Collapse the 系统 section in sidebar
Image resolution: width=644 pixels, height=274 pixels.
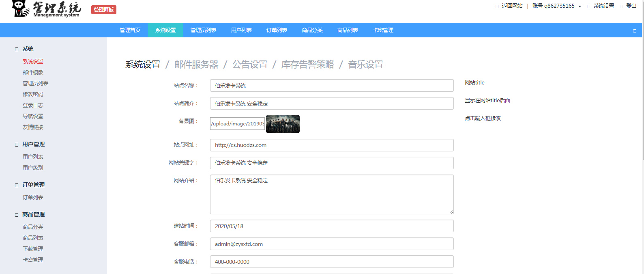(x=17, y=49)
